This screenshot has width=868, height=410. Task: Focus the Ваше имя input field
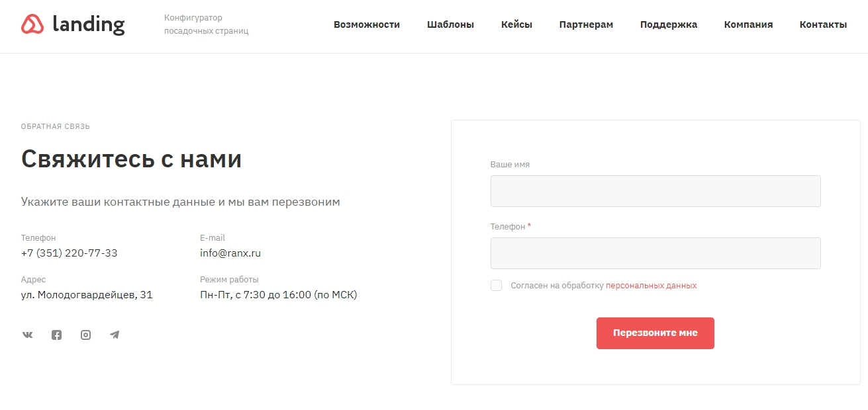coord(655,191)
